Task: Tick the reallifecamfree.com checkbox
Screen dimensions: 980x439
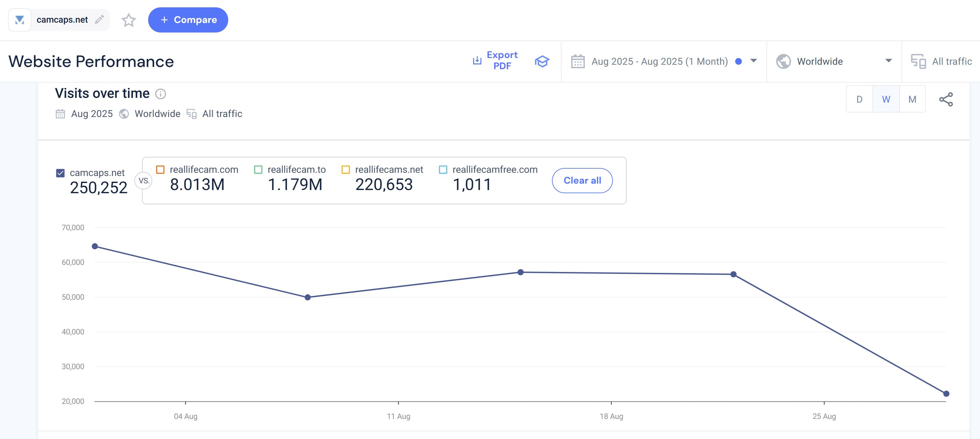Action: pos(443,170)
